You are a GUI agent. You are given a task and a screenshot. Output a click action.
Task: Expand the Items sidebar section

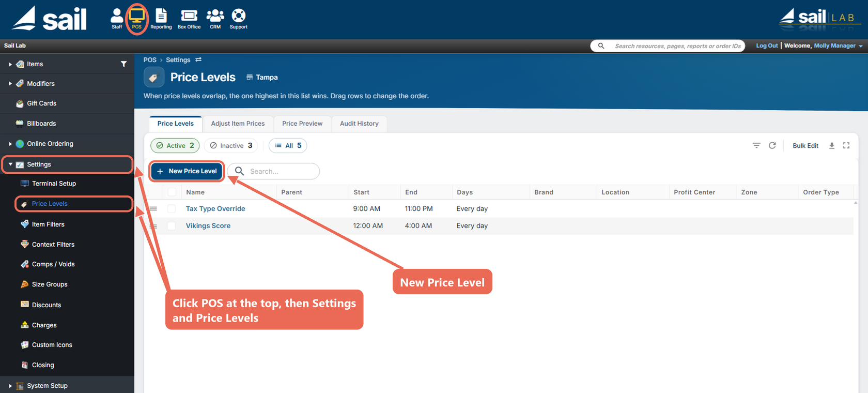10,65
